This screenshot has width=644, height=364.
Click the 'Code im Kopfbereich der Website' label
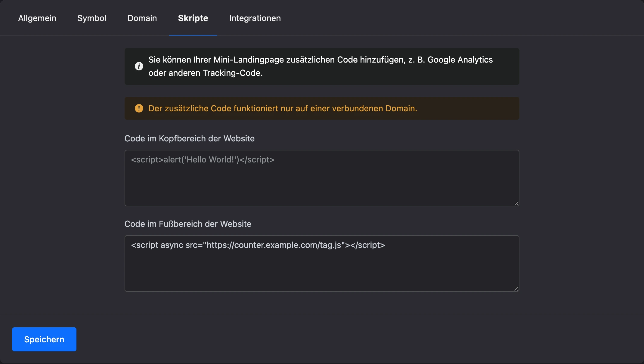(x=189, y=138)
